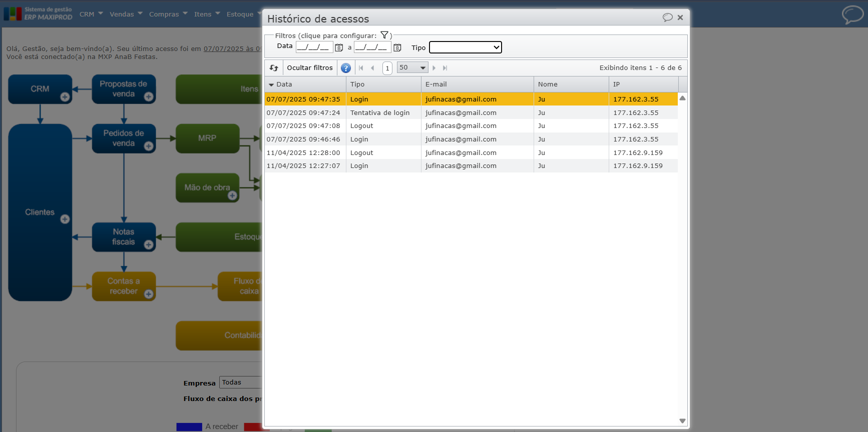Open the blue help question mark icon
The height and width of the screenshot is (432, 868).
345,68
